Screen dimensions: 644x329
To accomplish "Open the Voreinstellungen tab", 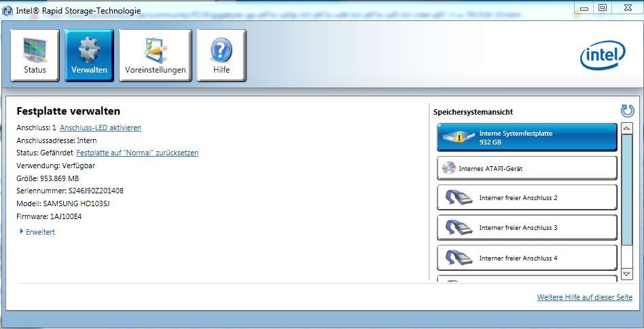I will click(156, 56).
